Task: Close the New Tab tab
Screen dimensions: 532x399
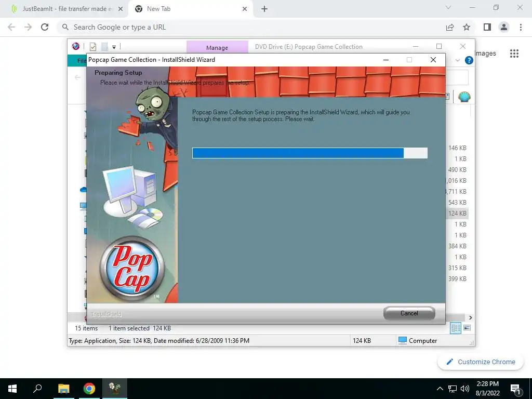Action: pyautogui.click(x=245, y=9)
